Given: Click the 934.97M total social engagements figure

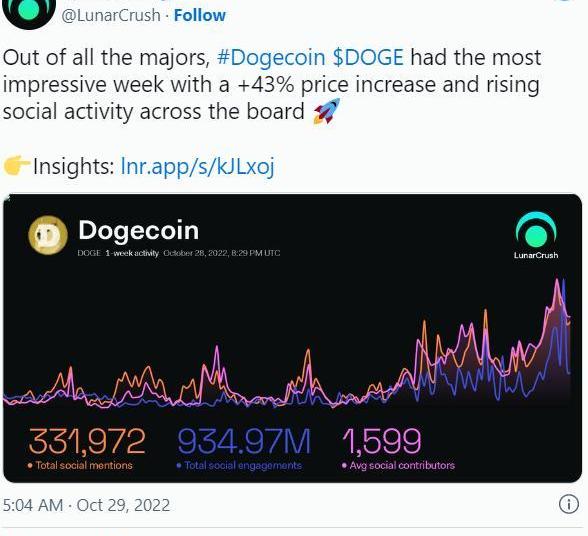Looking at the screenshot, I should pos(244,441).
